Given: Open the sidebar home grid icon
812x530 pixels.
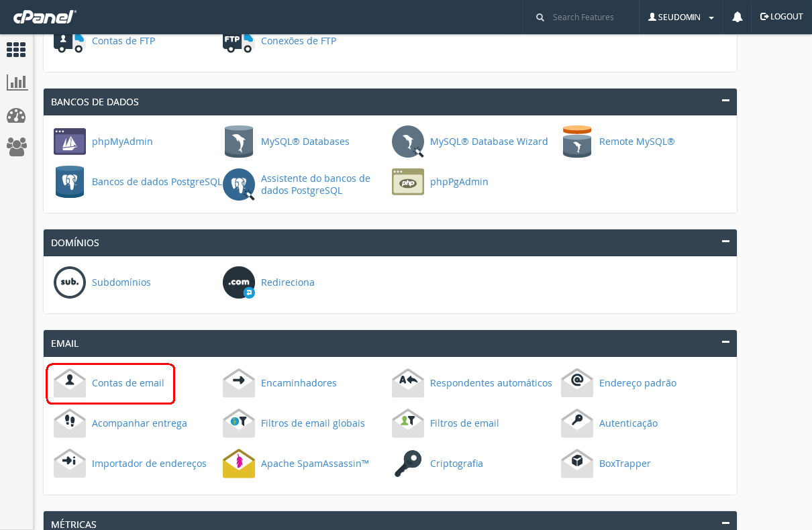Looking at the screenshot, I should pyautogui.click(x=16, y=50).
